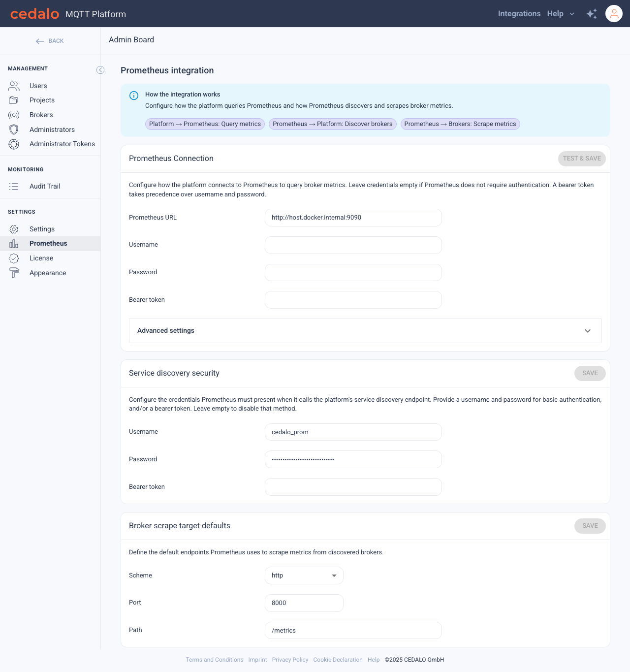The width and height of the screenshot is (630, 672).
Task: Click the License badge check icon
Action: [14, 258]
